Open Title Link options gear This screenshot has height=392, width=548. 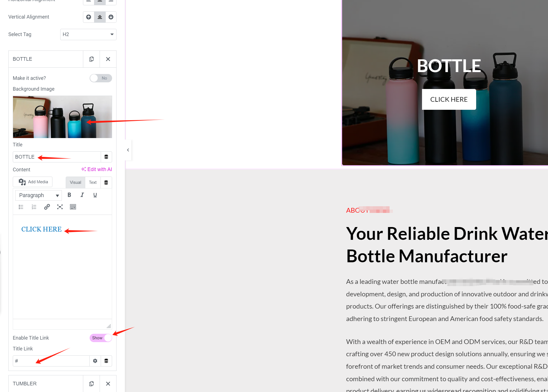pyautogui.click(x=95, y=361)
